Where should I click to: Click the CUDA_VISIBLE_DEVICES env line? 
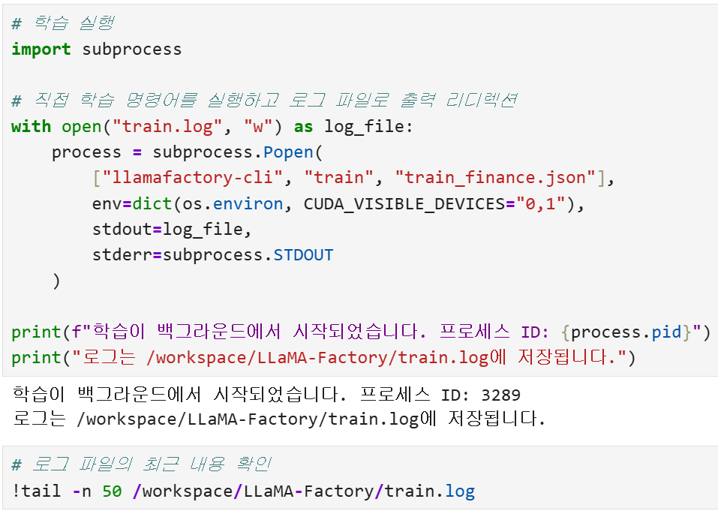(x=338, y=203)
